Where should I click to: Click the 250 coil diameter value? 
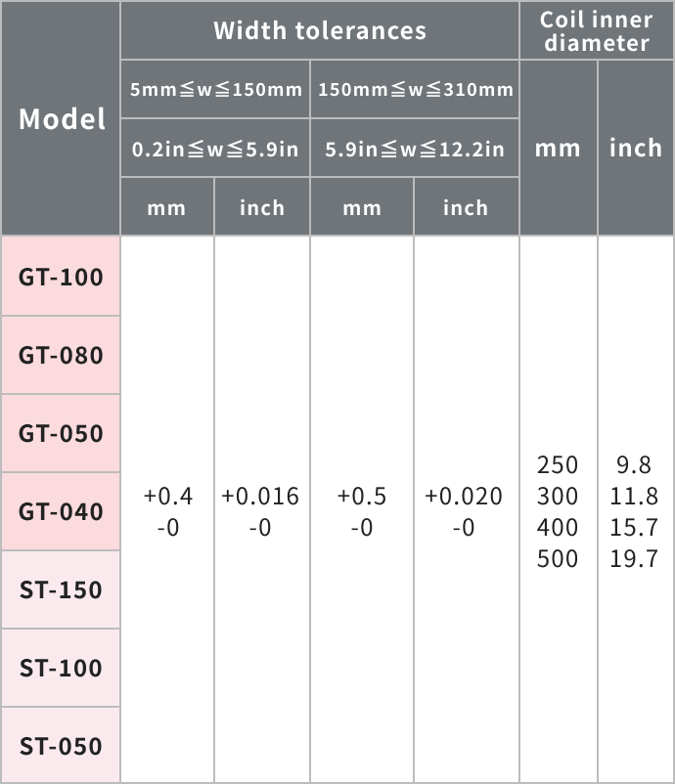tap(558, 463)
